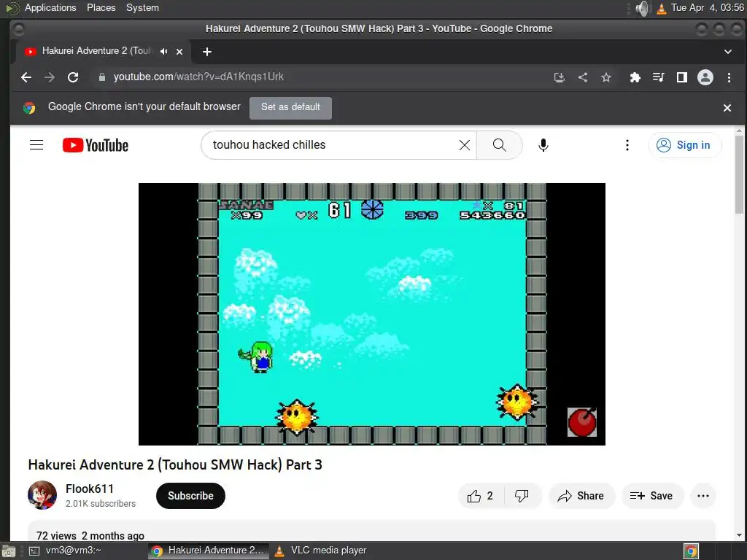The height and width of the screenshot is (560, 747).
Task: Select the Hakurei Adventure 2 taskbar item
Action: click(209, 551)
